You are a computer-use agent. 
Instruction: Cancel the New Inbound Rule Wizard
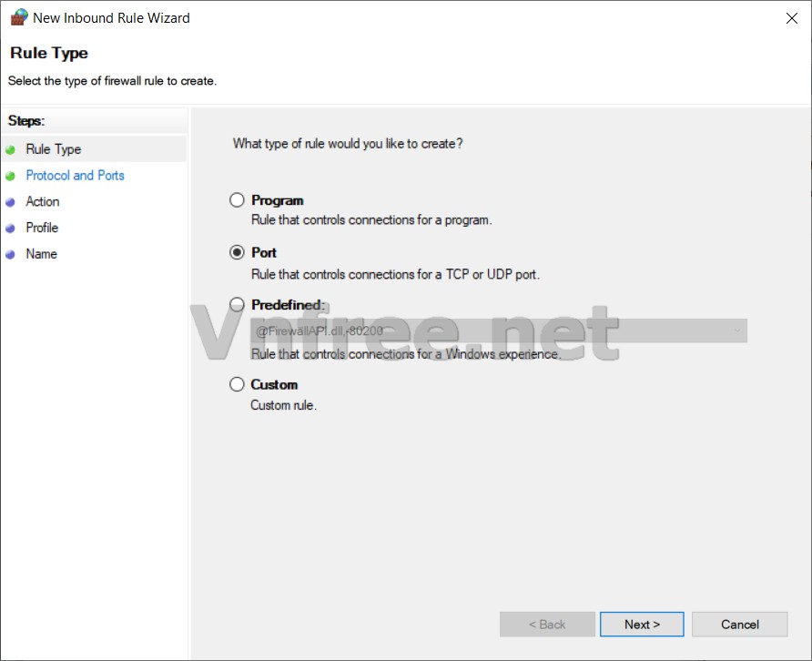(x=739, y=625)
